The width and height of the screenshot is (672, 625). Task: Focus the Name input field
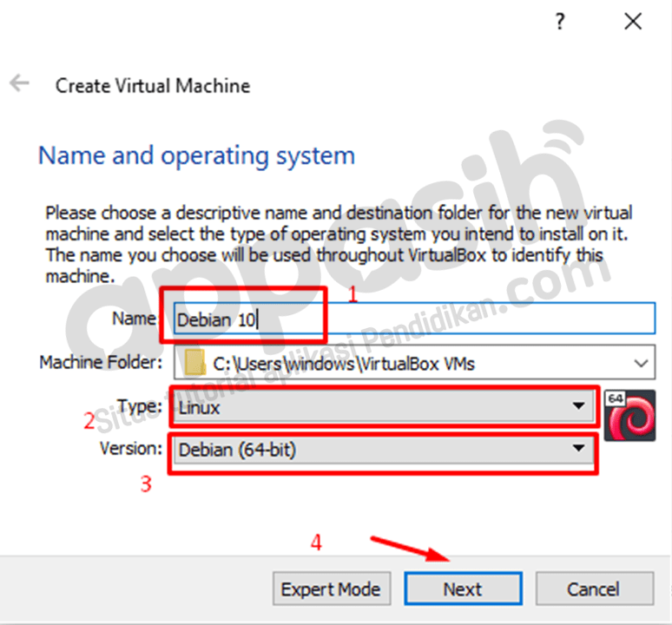point(414,319)
